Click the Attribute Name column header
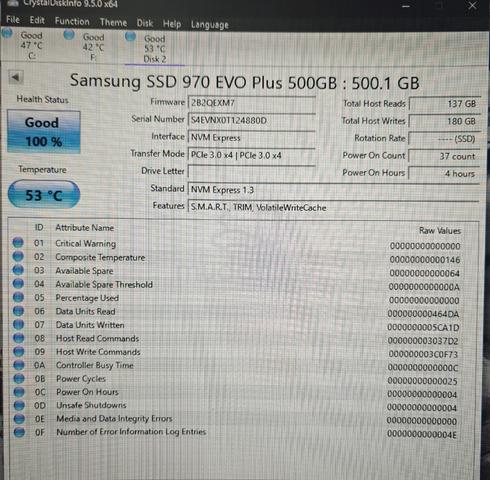This screenshot has height=480, width=490. (85, 228)
